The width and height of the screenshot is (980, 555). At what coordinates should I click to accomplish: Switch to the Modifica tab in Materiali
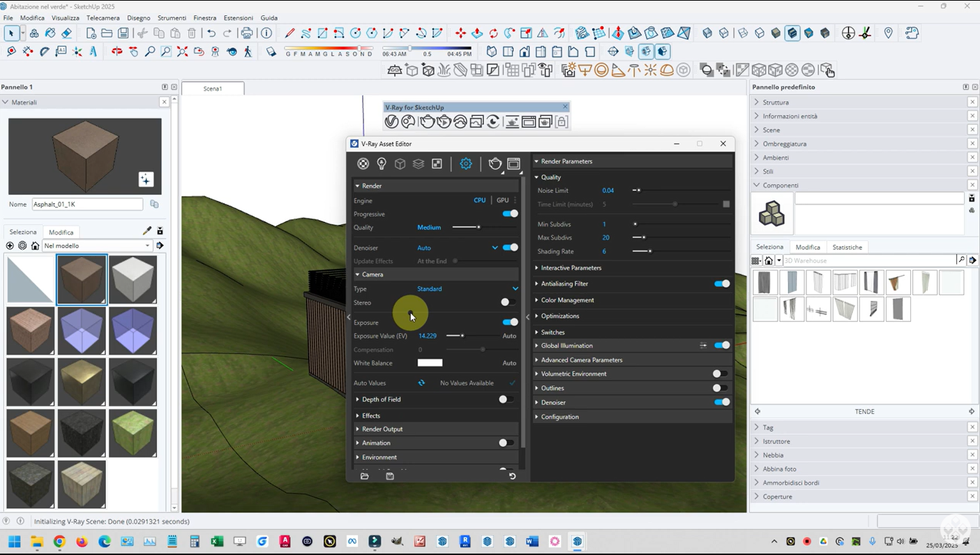coord(61,232)
